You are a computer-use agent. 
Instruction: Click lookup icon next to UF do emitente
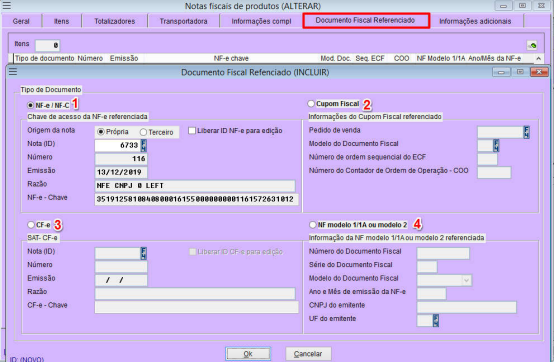coord(436,320)
